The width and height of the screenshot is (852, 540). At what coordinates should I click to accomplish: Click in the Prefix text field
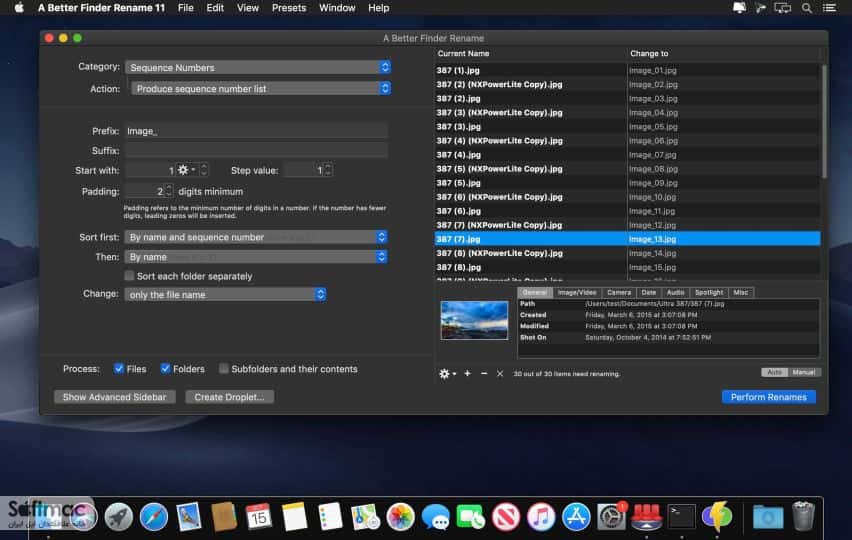256,131
